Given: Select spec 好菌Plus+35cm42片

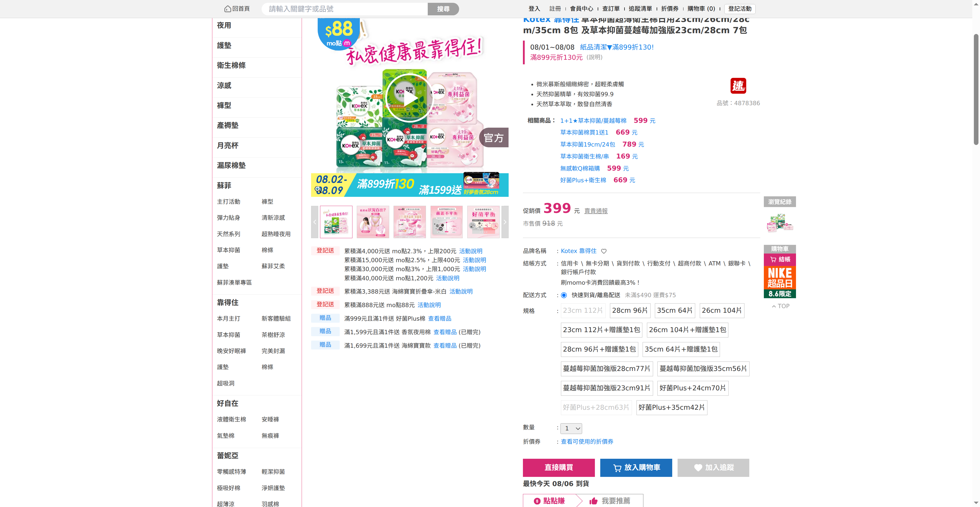Looking at the screenshot, I should click(x=671, y=408).
